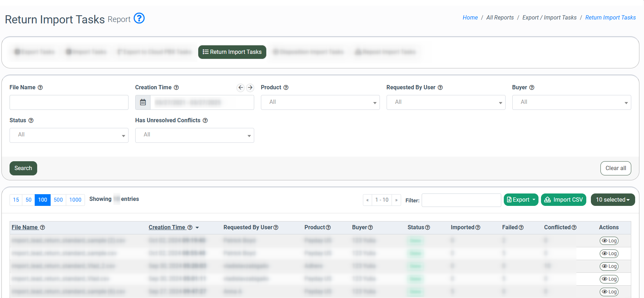Open the Has Unresolved Conflicts dropdown
644x298 pixels.
[194, 135]
